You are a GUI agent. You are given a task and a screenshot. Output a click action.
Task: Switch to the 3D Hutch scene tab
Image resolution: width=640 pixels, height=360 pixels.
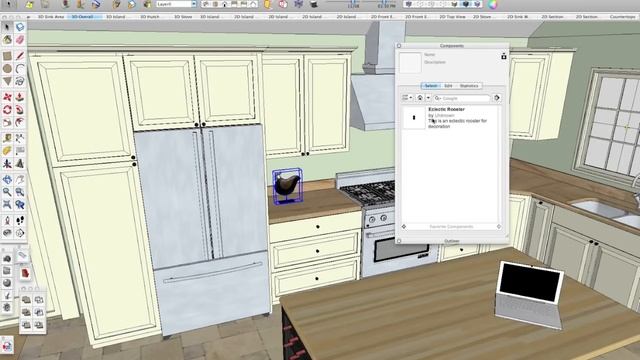(x=150, y=17)
